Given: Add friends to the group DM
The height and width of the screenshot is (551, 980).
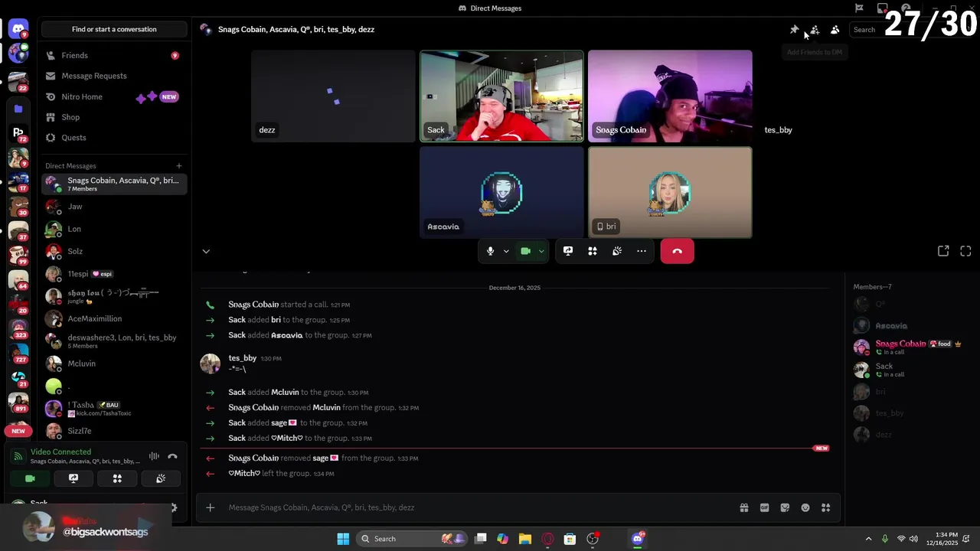Looking at the screenshot, I should pyautogui.click(x=815, y=30).
